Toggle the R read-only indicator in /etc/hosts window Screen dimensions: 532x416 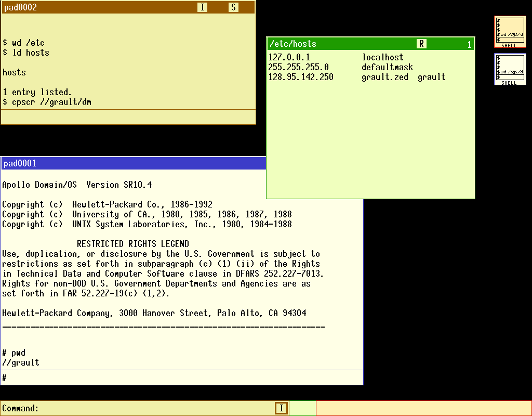[421, 44]
